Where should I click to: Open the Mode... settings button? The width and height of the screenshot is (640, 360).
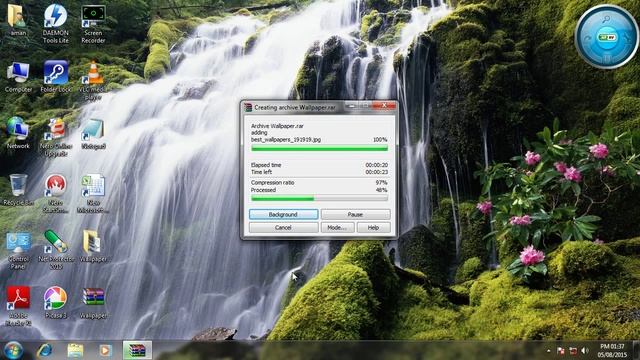pos(337,227)
